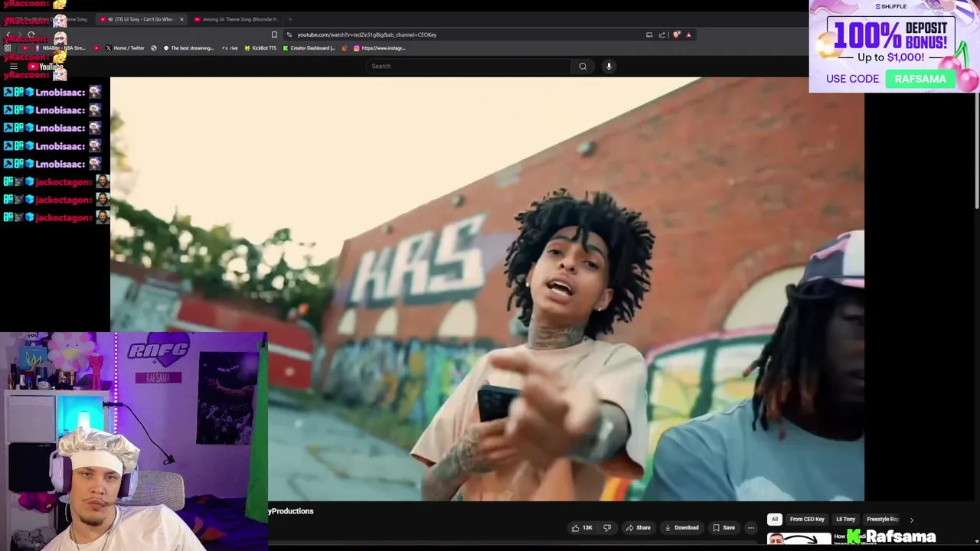The height and width of the screenshot is (551, 980).
Task: Open the rive bookmark
Action: point(230,48)
